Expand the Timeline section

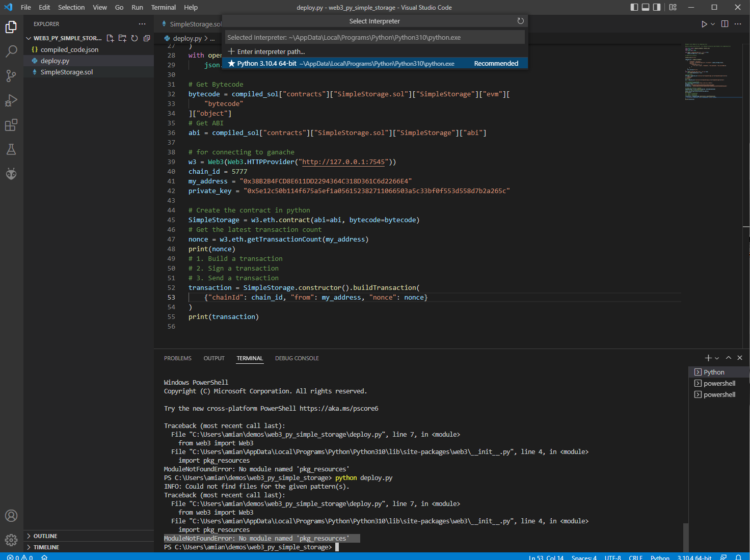[46, 547]
